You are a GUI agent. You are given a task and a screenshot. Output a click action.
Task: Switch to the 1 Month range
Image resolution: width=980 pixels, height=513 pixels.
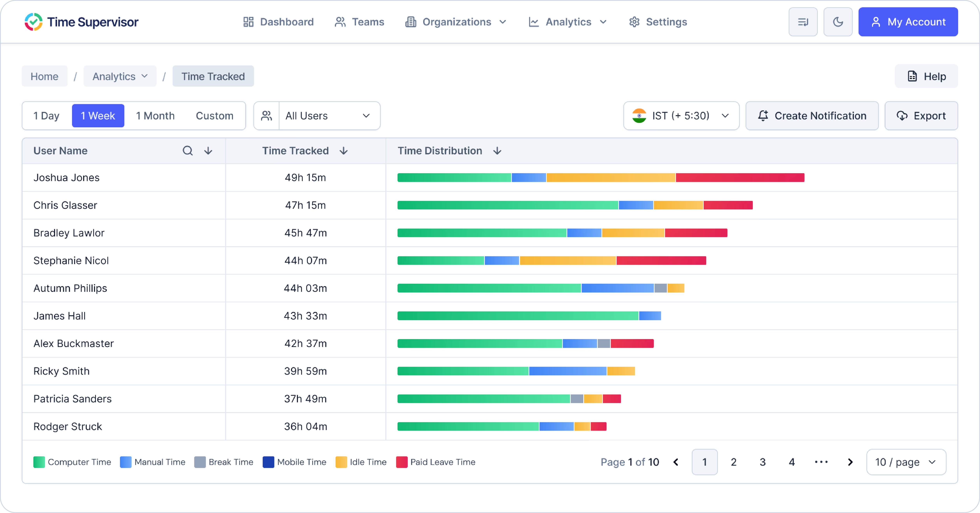pos(155,116)
